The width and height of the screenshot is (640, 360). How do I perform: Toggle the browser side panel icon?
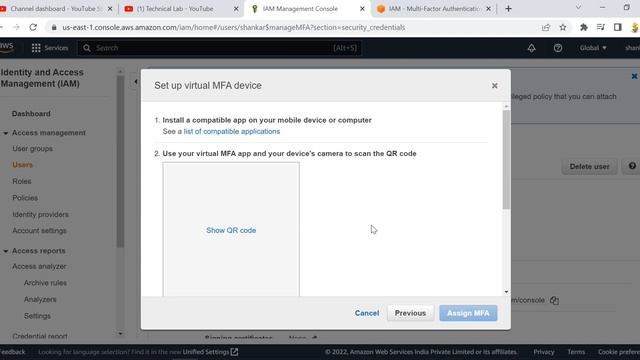pos(617,27)
